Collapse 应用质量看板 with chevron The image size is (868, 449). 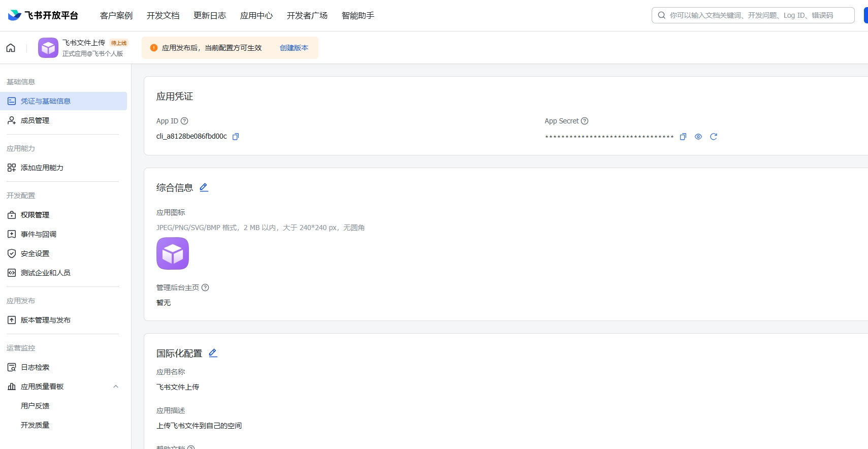point(116,387)
